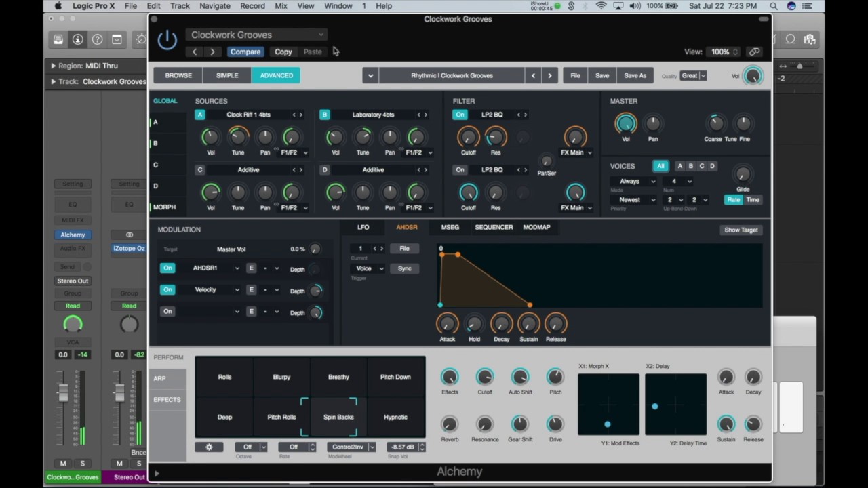Adjust the Gear Shift knob
The image size is (868, 488).
click(519, 424)
